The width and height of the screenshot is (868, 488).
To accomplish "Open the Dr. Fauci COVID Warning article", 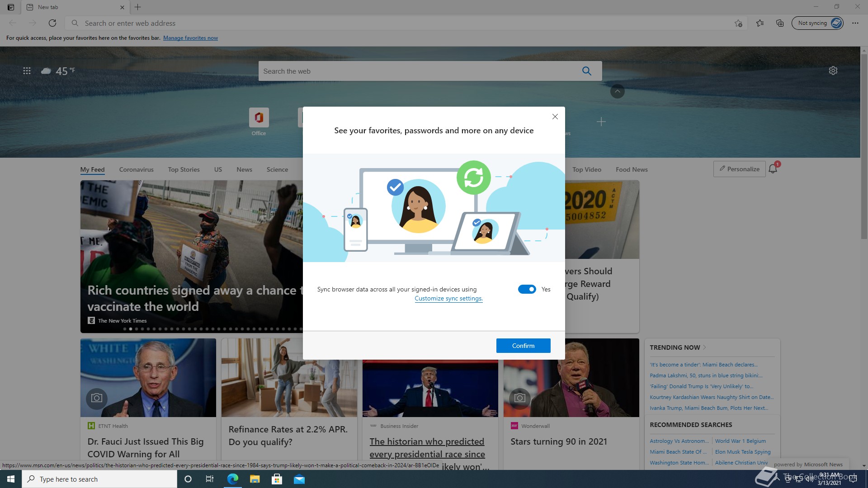I will 146,447.
